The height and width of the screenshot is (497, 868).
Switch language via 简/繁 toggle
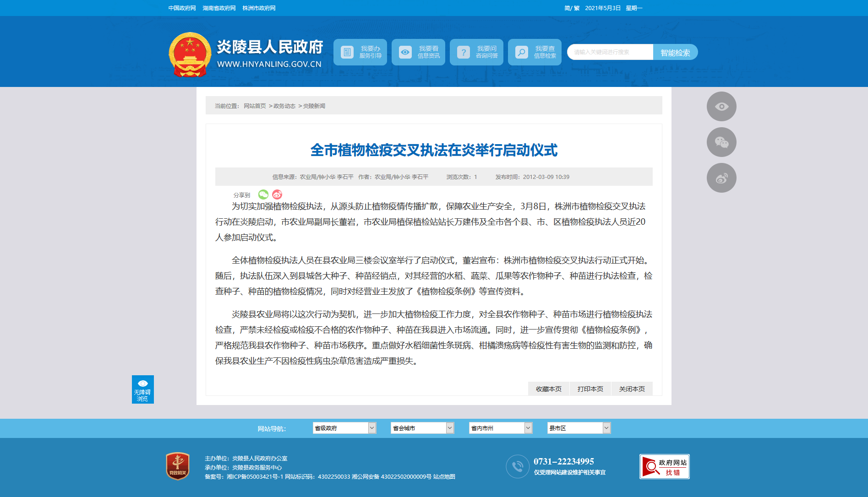pos(572,8)
